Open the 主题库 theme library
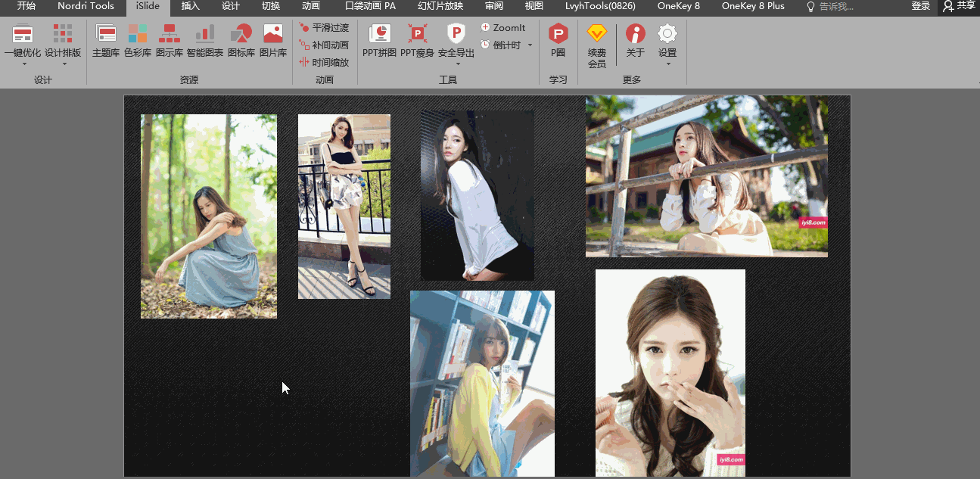 tap(106, 41)
